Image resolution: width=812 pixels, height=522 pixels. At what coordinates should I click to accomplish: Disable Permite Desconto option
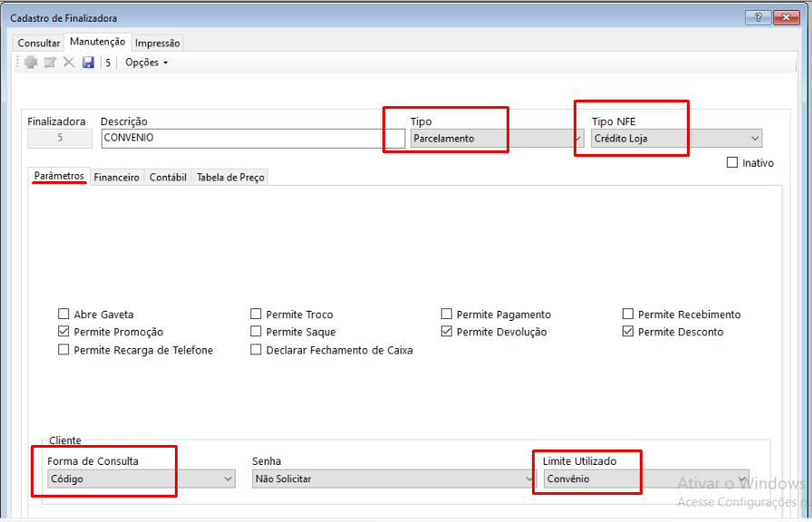click(x=629, y=333)
